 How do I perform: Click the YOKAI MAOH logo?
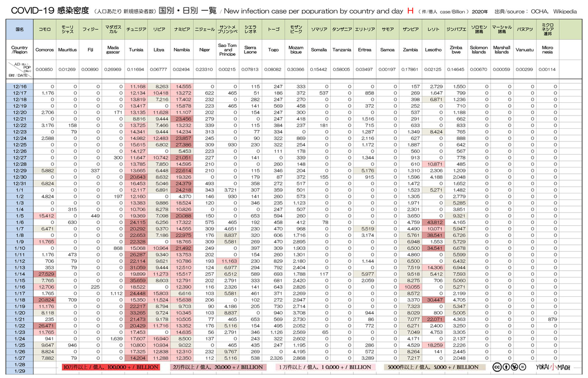553,367
